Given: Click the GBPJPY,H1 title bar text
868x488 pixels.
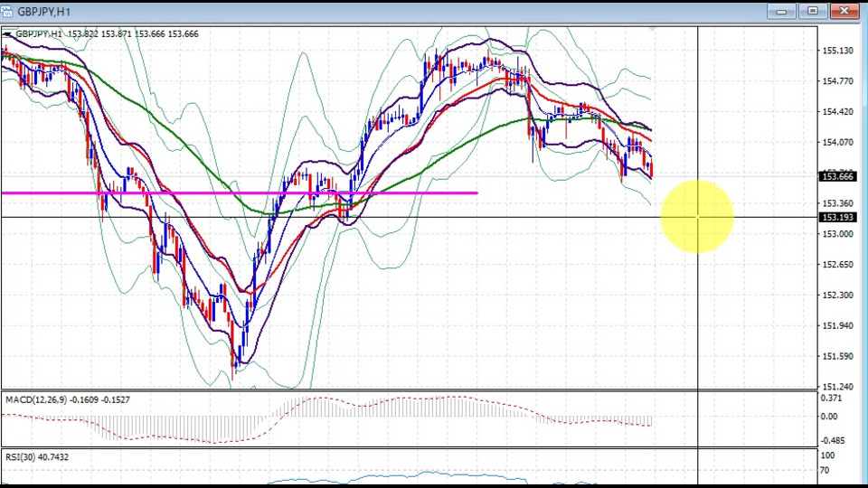Looking at the screenshot, I should pos(43,12).
